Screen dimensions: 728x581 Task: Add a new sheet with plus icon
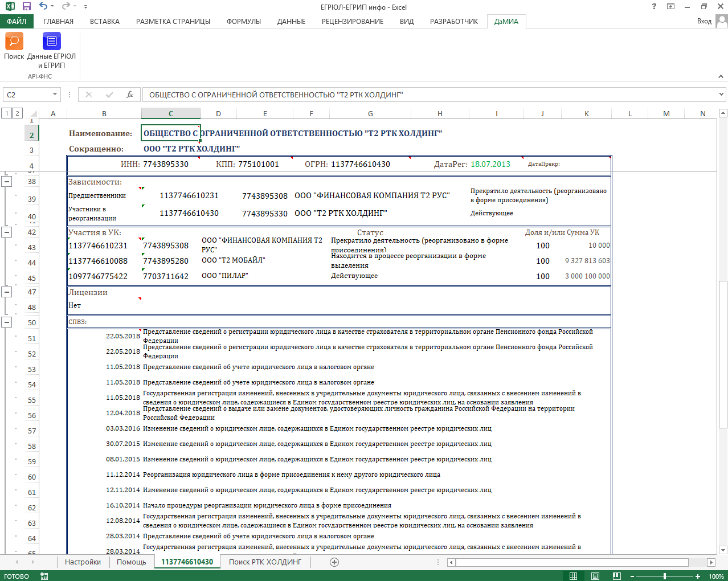pos(334,562)
